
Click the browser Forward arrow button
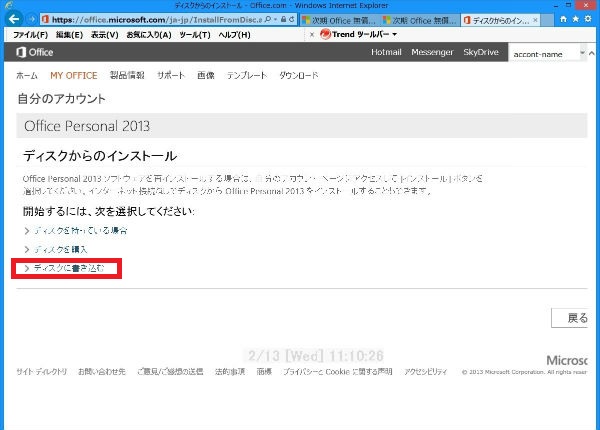tap(31, 19)
